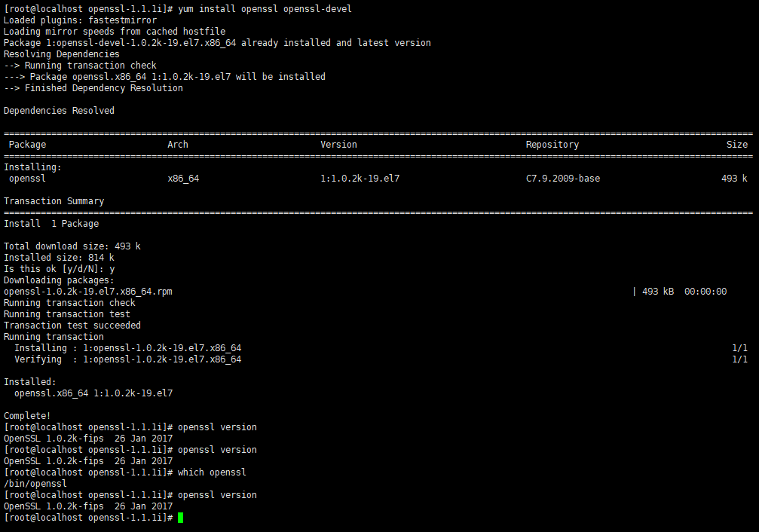Image resolution: width=759 pixels, height=532 pixels.
Task: Click 'openssl' package name in table
Action: point(28,178)
